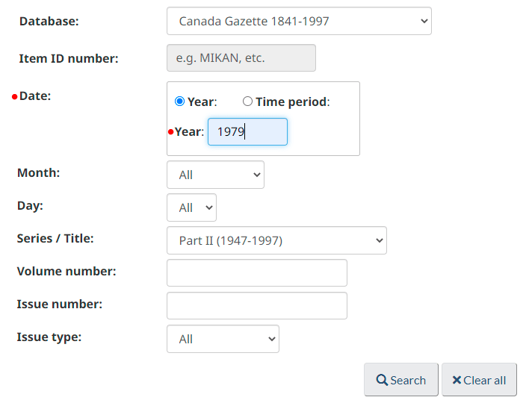This screenshot has width=532, height=409.
Task: Open the Issue type dropdown
Action: tap(223, 339)
